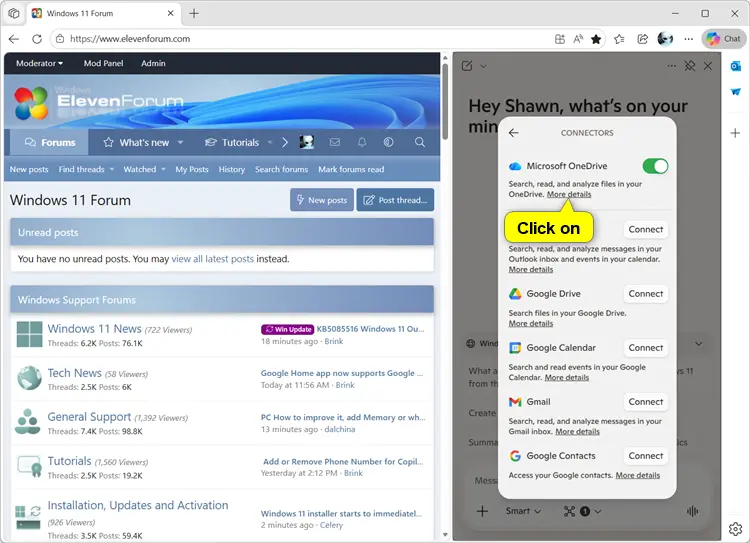Open the Copilot Chat button in toolbar
The image size is (750, 543).
point(723,39)
